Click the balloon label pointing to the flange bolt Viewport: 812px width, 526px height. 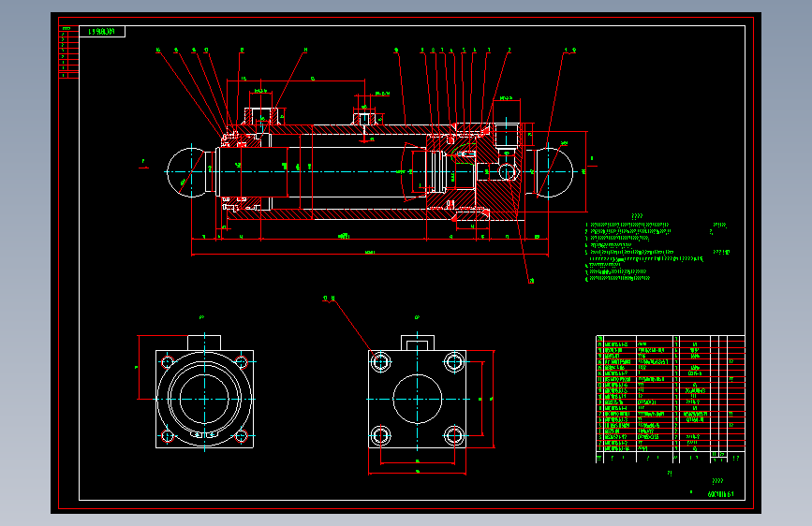click(329, 299)
